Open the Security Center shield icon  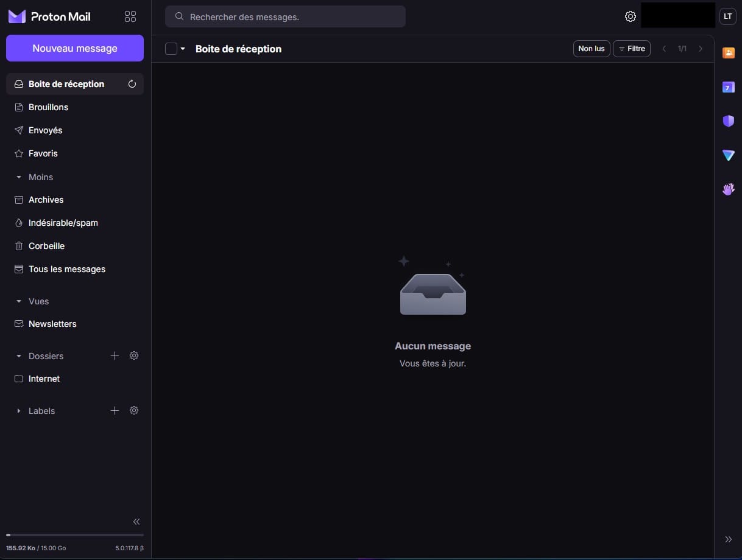tap(729, 121)
